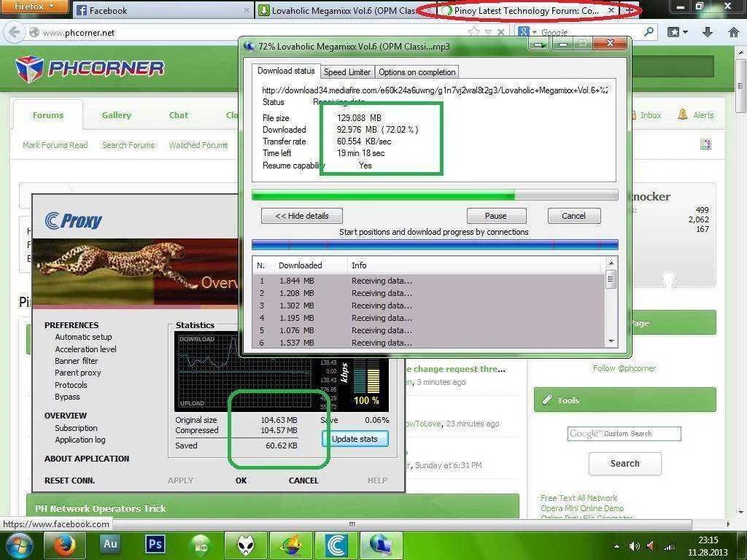
Task: Go to the Firefox home page icon
Action: 734,32
